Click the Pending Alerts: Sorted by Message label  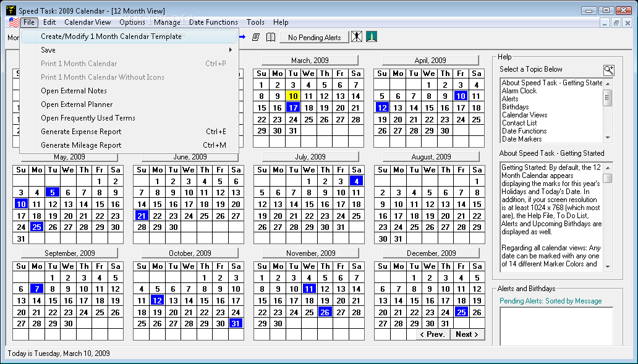[550, 301]
